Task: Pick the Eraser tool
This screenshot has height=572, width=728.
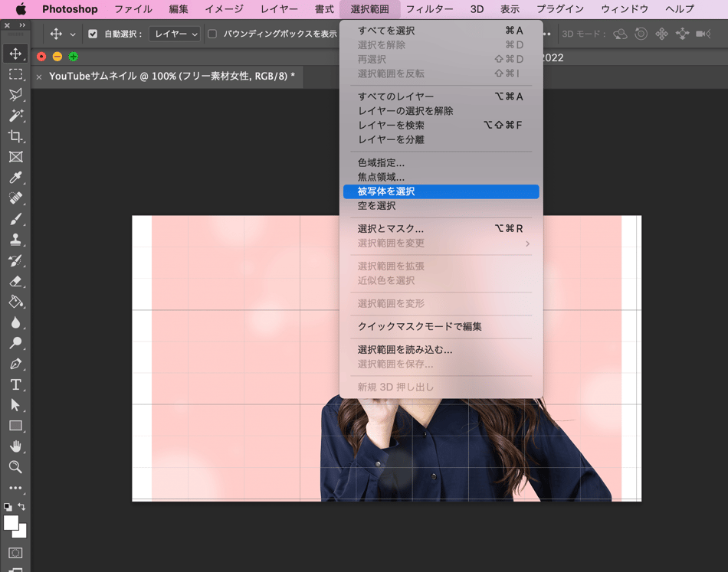Action: pos(15,281)
